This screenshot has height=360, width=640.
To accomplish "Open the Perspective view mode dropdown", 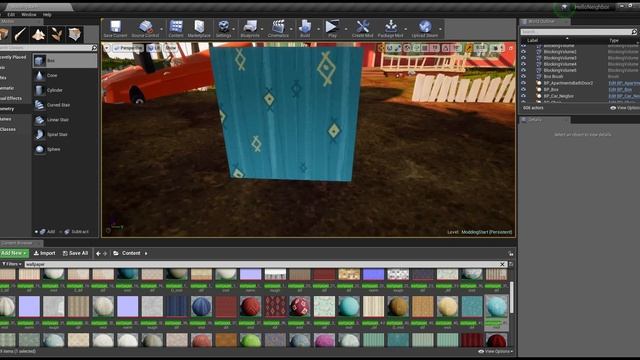I will click(128, 48).
